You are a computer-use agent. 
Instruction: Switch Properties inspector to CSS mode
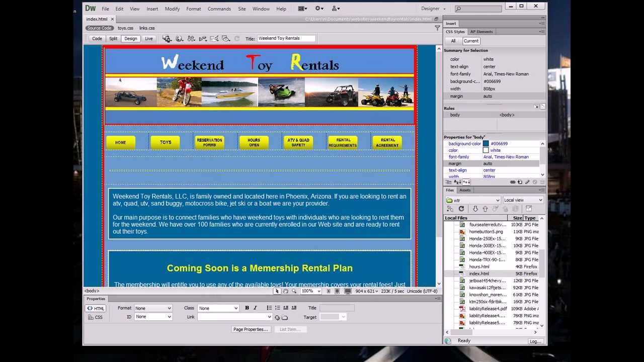click(x=95, y=317)
